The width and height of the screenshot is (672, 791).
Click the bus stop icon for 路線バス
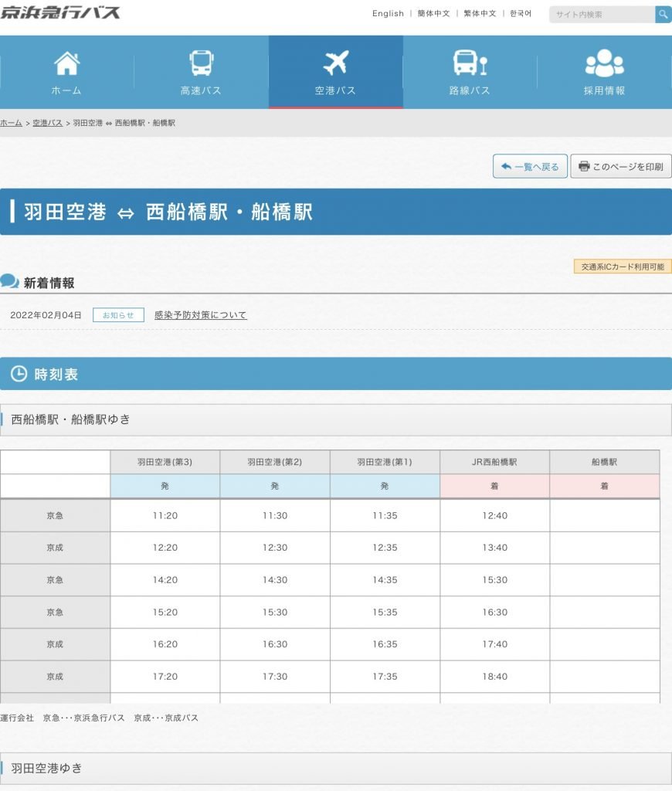[470, 63]
